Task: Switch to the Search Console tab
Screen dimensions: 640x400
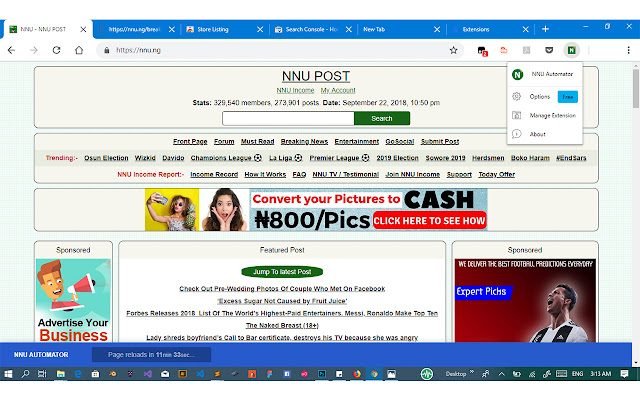Action: click(314, 29)
